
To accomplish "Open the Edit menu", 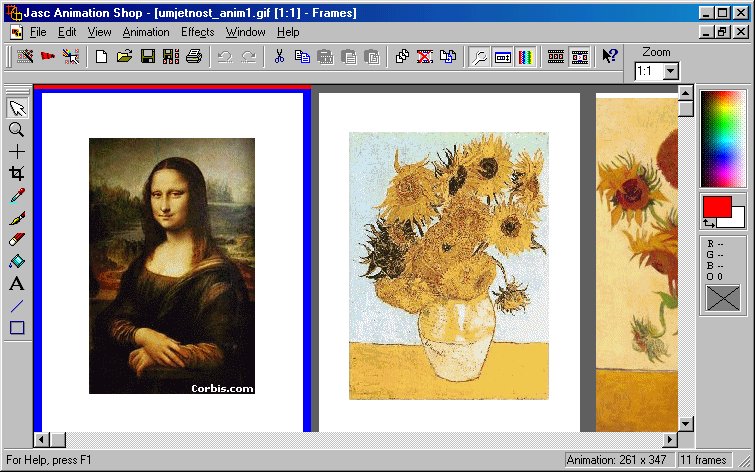I will click(x=67, y=32).
